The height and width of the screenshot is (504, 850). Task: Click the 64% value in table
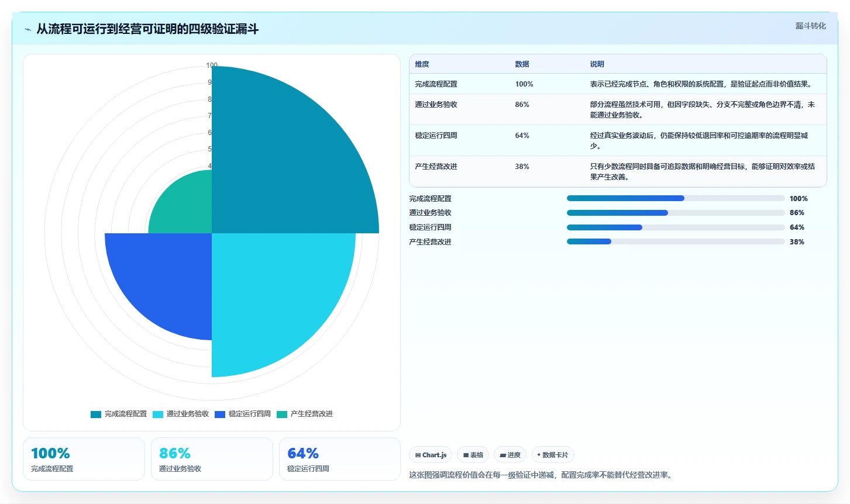click(x=522, y=136)
